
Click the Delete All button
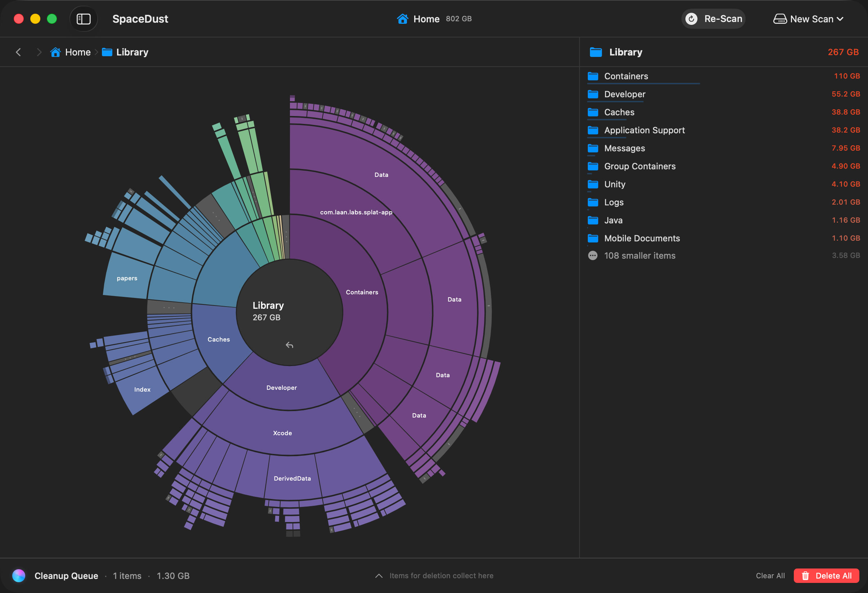coord(826,576)
